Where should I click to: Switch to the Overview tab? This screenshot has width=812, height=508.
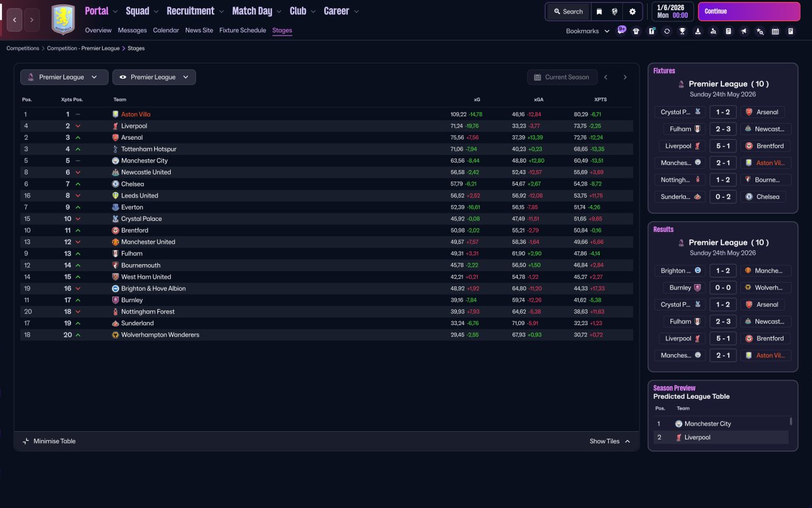(x=98, y=30)
